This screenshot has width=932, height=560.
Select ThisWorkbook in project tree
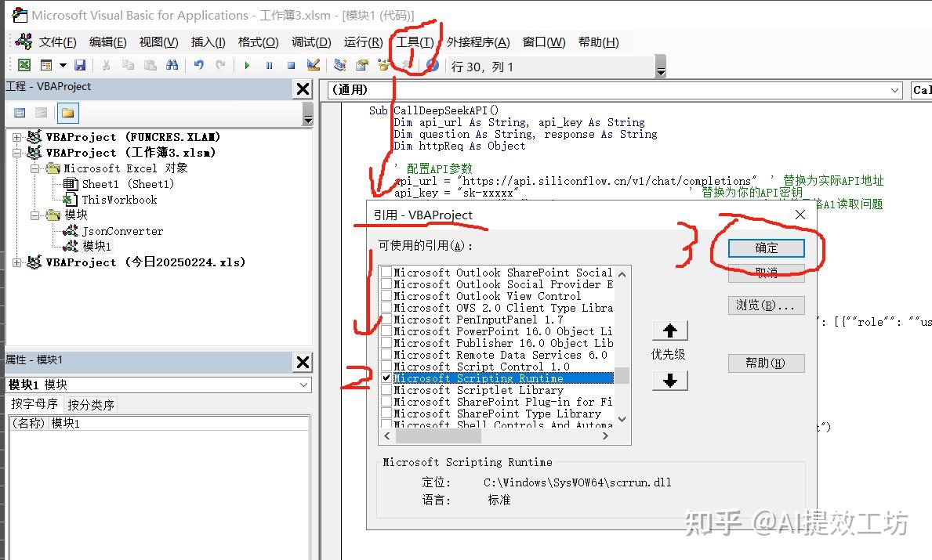[x=119, y=200]
